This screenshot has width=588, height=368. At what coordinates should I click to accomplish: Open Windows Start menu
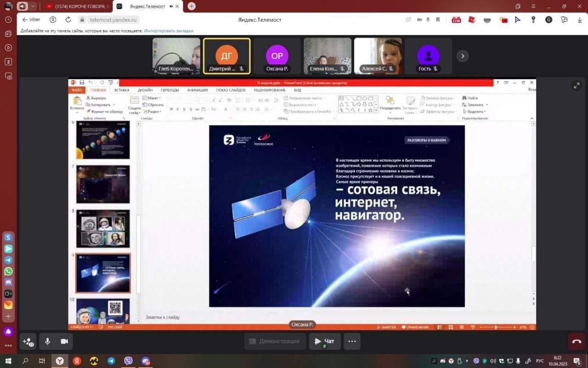click(8, 361)
